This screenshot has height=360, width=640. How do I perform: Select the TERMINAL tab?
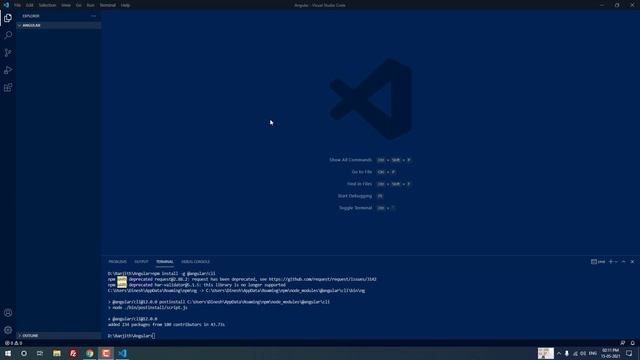point(164,262)
